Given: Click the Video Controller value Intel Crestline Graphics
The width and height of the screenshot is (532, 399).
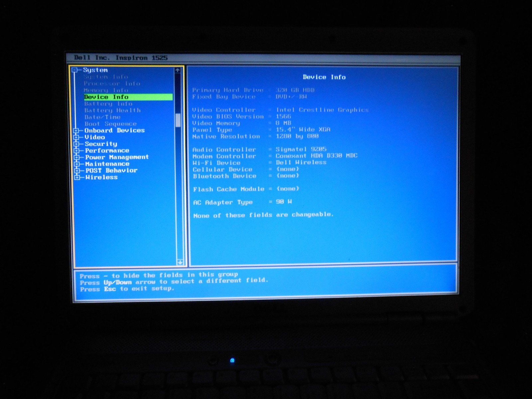Looking at the screenshot, I should (322, 110).
